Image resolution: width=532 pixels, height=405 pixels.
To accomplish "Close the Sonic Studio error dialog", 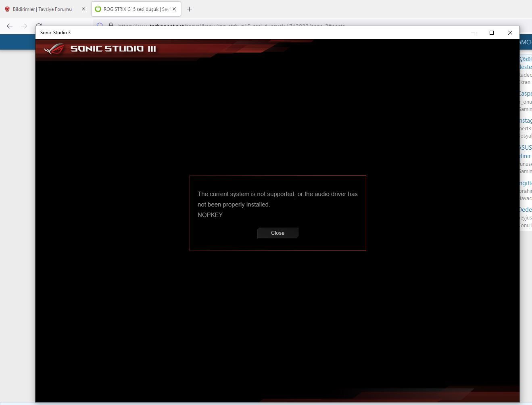I will tap(277, 233).
